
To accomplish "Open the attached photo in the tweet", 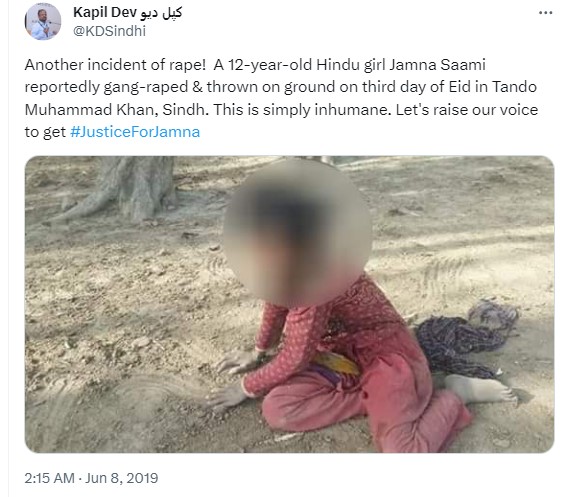I will click(289, 304).
